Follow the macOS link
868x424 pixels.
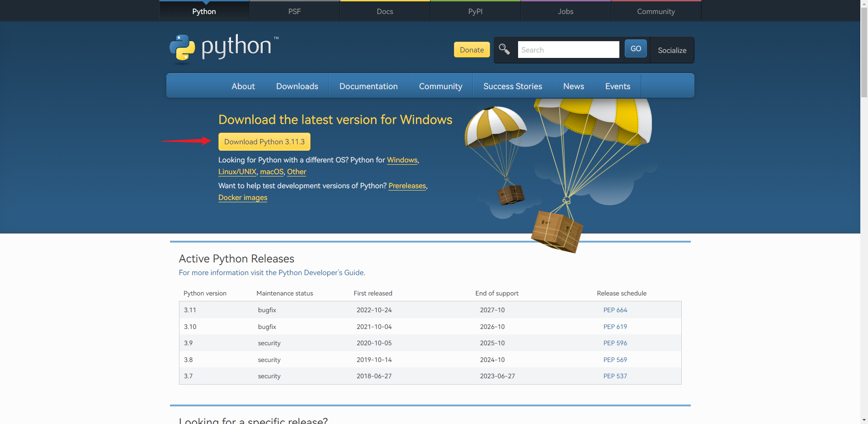(272, 172)
